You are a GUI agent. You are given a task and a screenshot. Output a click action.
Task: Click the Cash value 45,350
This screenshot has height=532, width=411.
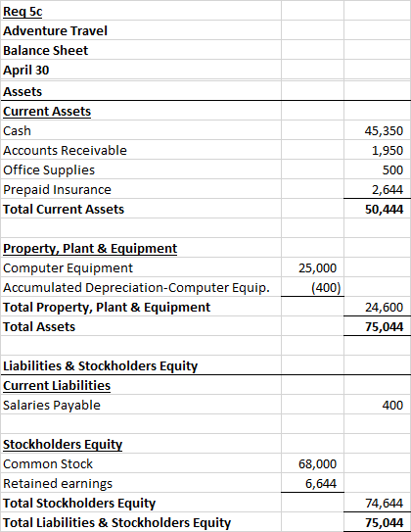[384, 131]
